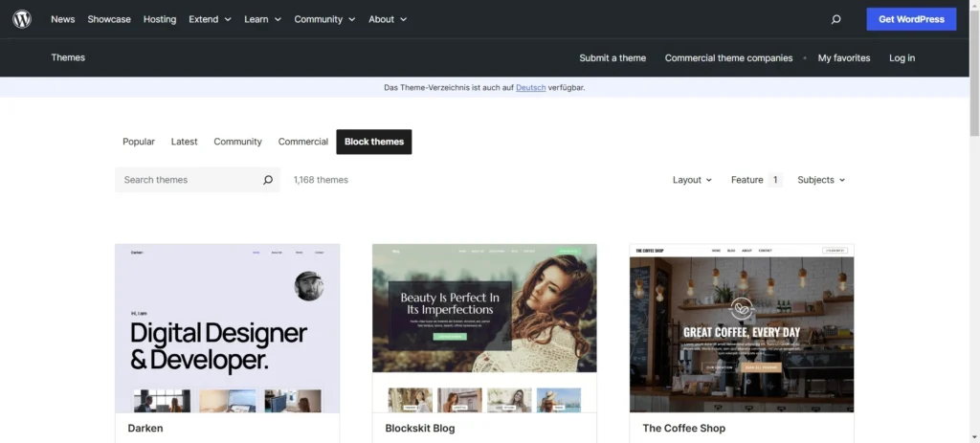Click the Darken theme title
The width and height of the screenshot is (980, 443).
[x=145, y=429]
